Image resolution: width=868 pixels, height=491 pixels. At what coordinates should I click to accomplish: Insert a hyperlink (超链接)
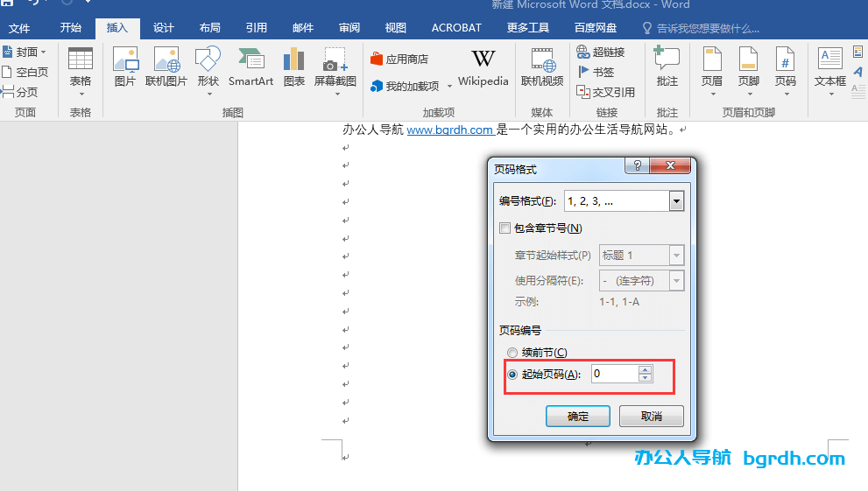[x=601, y=52]
